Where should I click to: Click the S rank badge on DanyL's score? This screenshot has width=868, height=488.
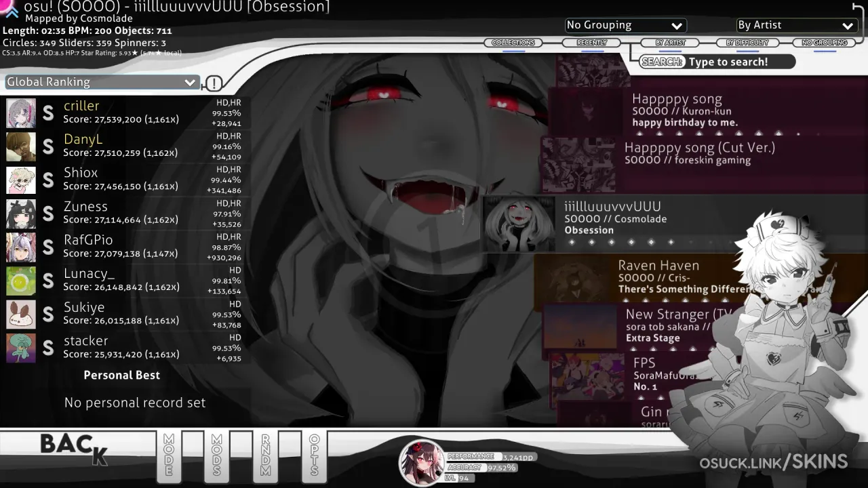point(48,146)
